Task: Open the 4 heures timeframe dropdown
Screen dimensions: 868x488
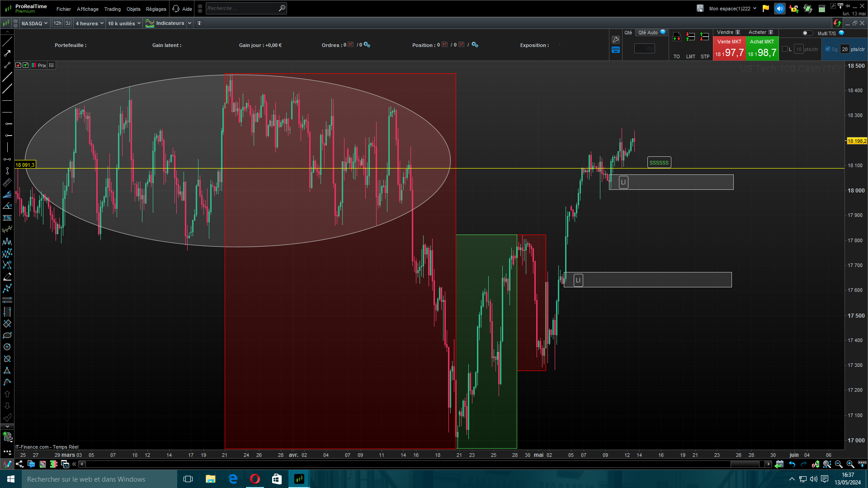Action: click(x=90, y=23)
